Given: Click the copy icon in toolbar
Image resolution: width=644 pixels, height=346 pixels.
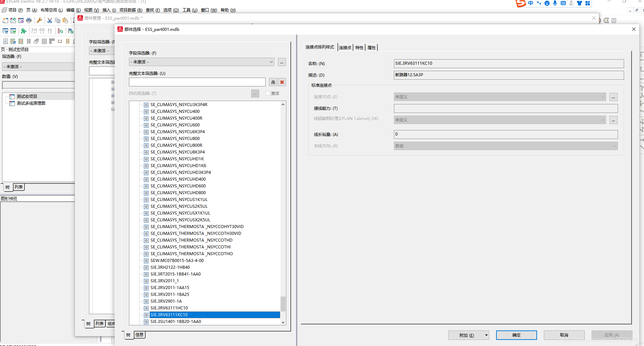Looking at the screenshot, I should pyautogui.click(x=58, y=20).
